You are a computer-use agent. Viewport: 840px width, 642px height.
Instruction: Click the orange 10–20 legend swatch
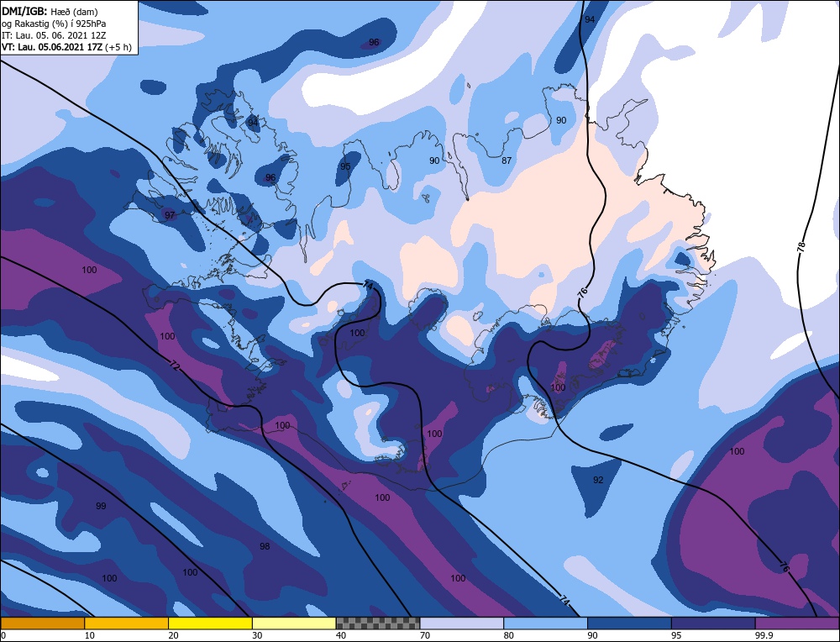pyautogui.click(x=127, y=623)
